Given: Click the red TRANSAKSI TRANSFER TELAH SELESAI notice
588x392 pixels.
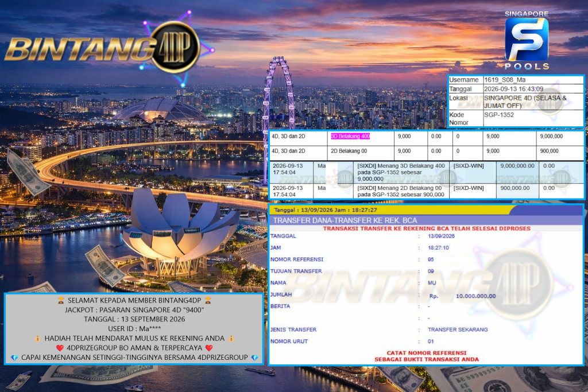Looking at the screenshot, I should 427,228.
